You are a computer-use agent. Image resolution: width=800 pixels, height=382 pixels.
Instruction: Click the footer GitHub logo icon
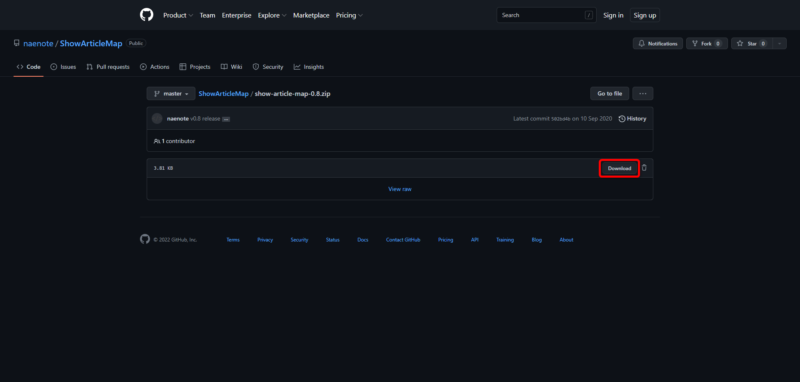pos(145,239)
